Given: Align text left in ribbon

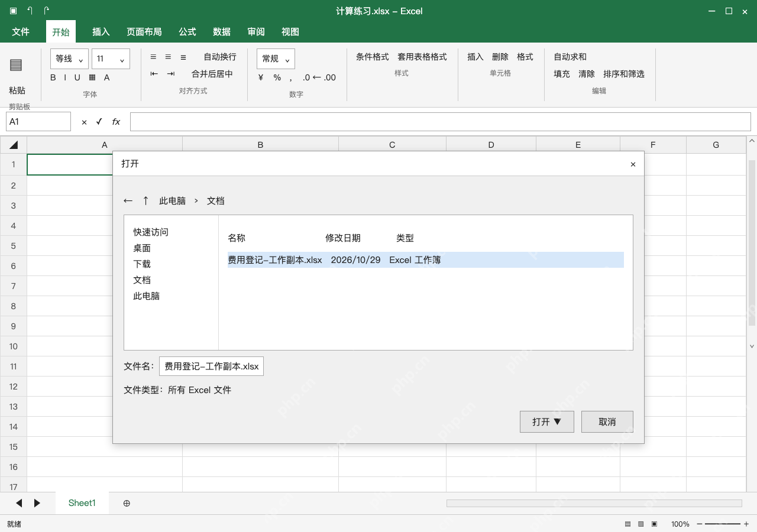Looking at the screenshot, I should [x=153, y=57].
